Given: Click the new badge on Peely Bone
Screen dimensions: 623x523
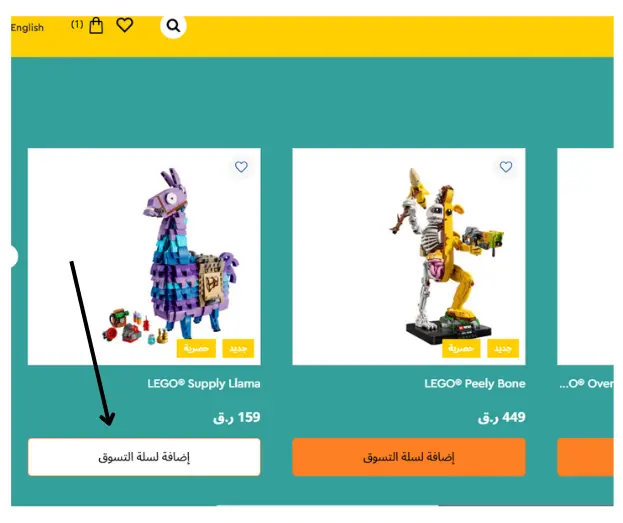Looking at the screenshot, I should click(503, 349).
